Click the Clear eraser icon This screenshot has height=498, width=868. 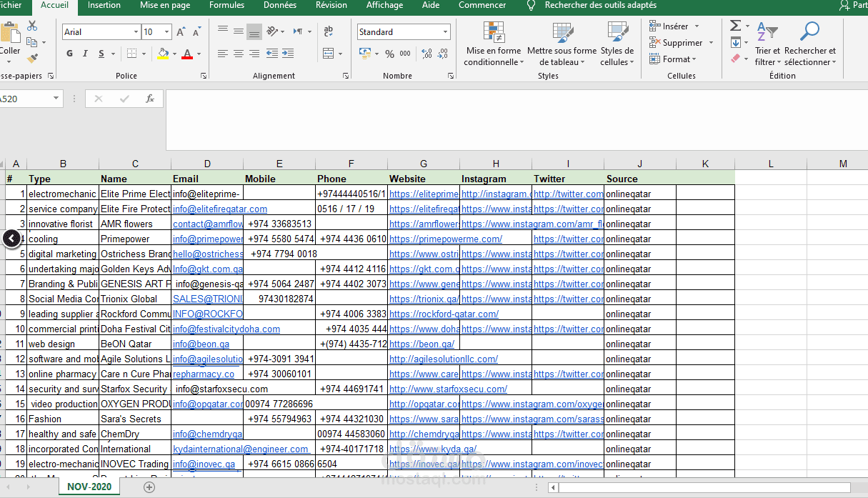[x=736, y=59]
